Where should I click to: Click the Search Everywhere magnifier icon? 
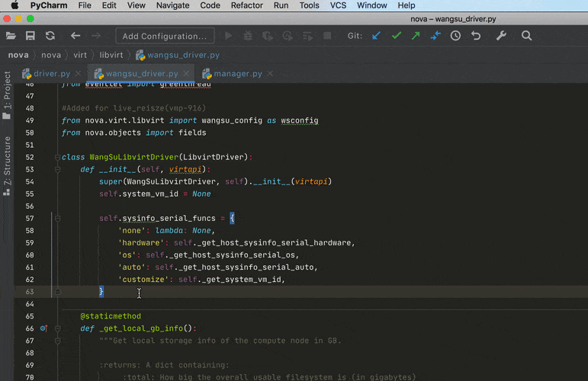[x=527, y=36]
